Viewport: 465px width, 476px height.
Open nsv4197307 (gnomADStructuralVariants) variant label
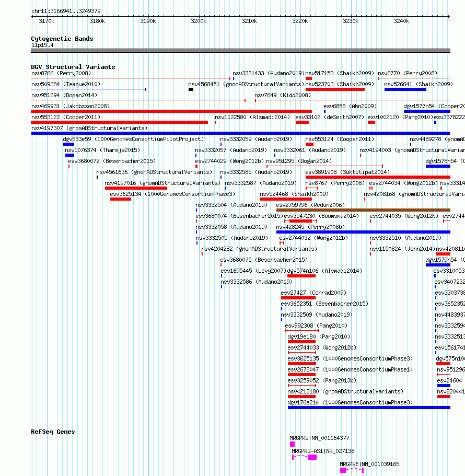89,128
